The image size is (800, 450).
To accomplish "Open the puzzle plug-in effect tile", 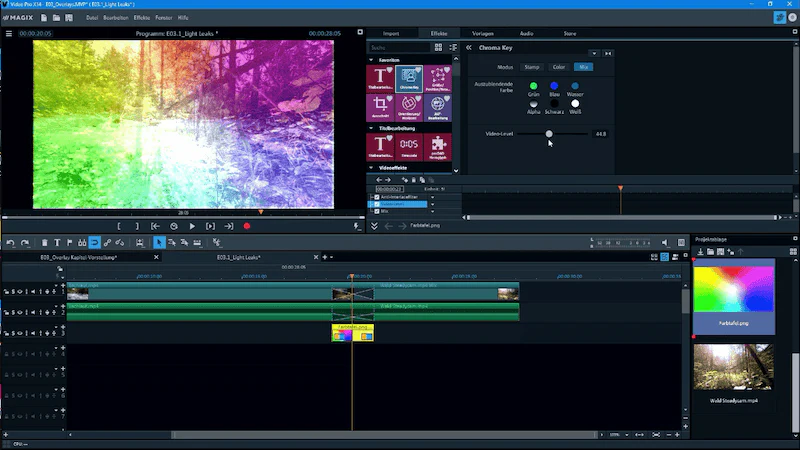I will [x=438, y=147].
